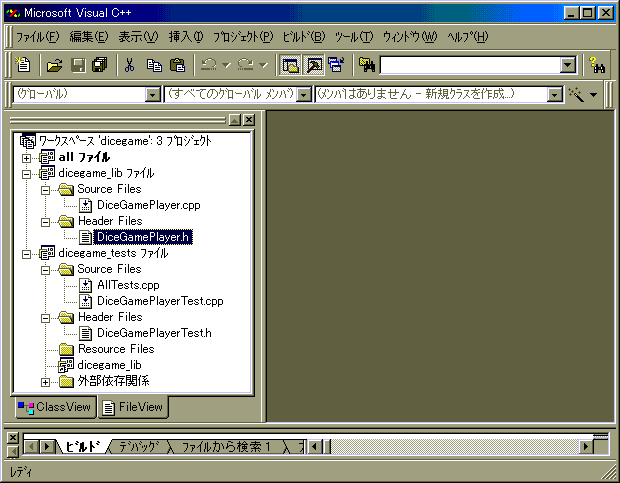The image size is (620, 483).
Task: Open the Undo history dropdown arrow
Action: pyautogui.click(x=227, y=65)
